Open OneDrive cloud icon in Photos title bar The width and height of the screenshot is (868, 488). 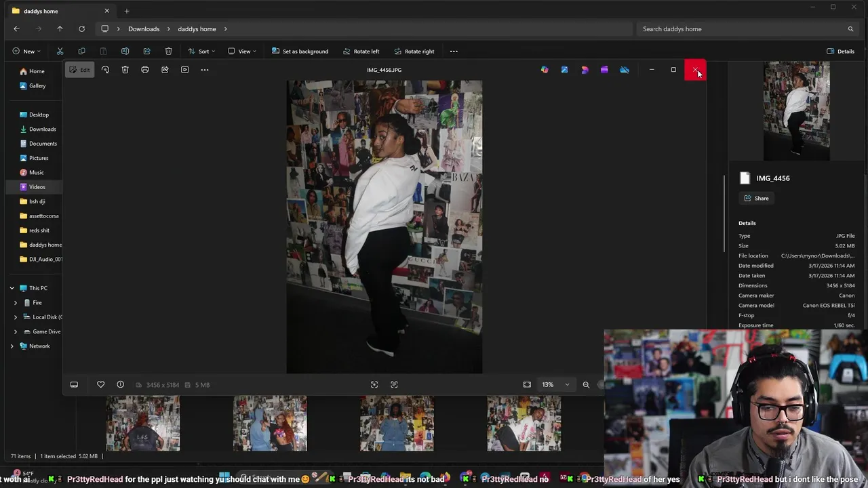pyautogui.click(x=625, y=70)
